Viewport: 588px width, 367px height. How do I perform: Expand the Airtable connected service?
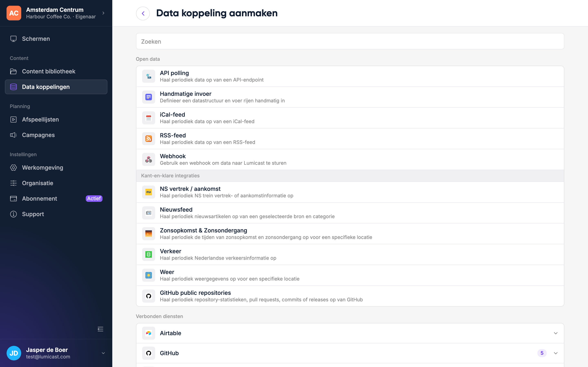(x=350, y=333)
